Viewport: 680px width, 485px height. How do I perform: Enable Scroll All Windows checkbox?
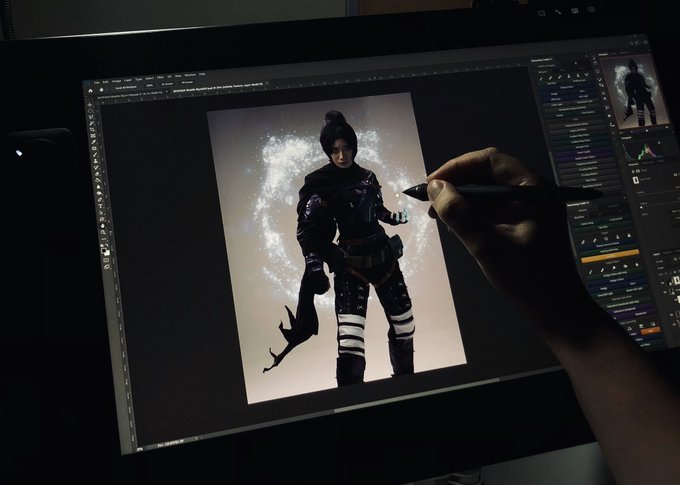point(126,87)
